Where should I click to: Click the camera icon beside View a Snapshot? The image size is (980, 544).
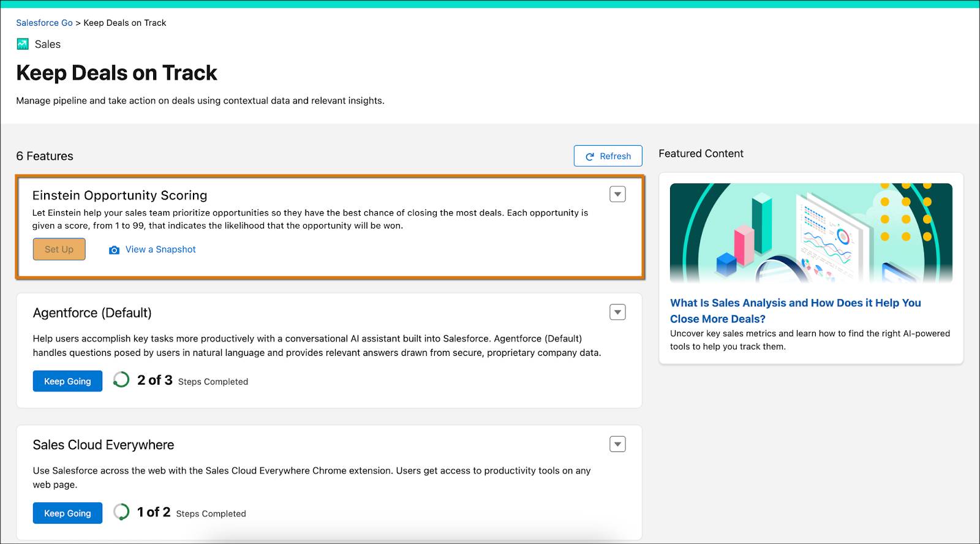point(114,250)
